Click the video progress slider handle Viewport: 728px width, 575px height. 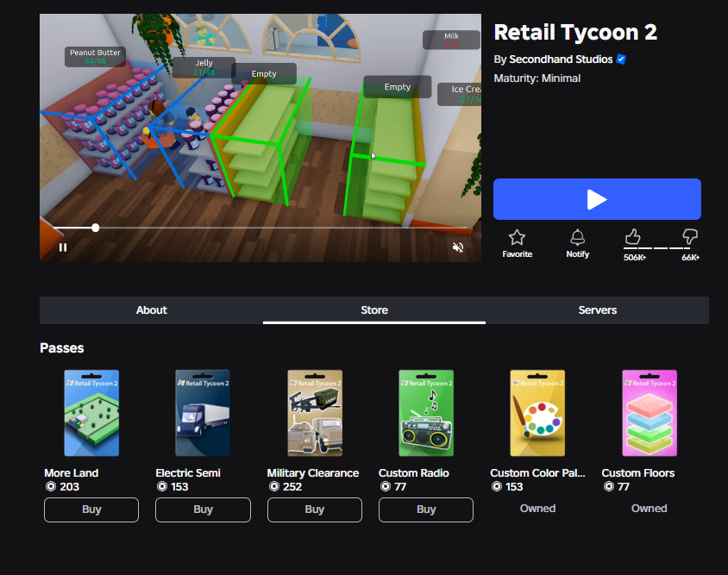95,228
